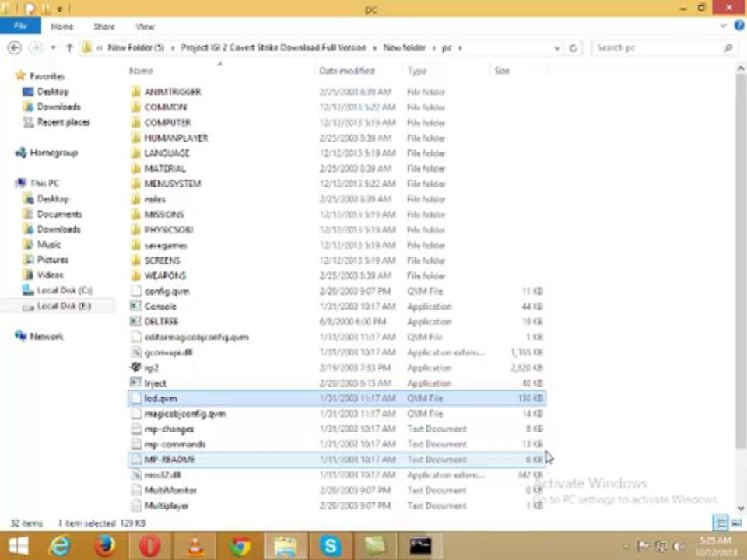Select the config.qvm file icon

pyautogui.click(x=135, y=291)
